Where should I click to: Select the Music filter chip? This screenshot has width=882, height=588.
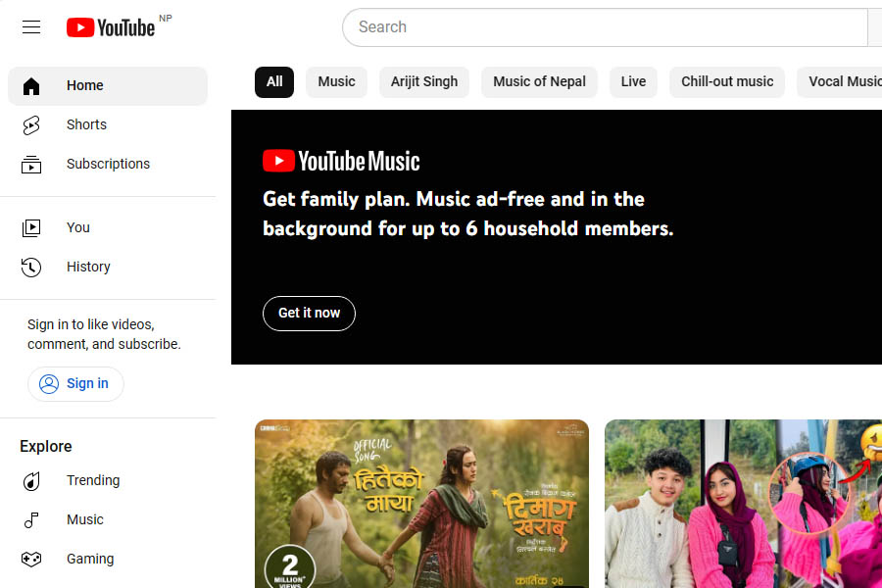pyautogui.click(x=336, y=82)
